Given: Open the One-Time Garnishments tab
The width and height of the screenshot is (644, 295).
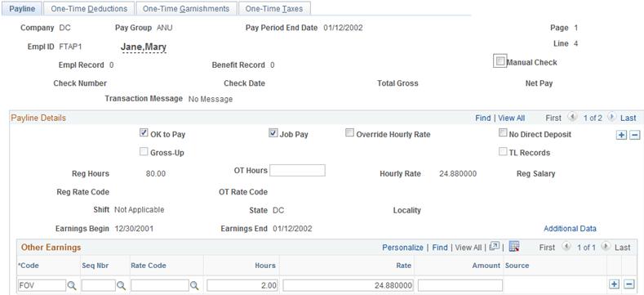Looking at the screenshot, I should pos(186,9).
